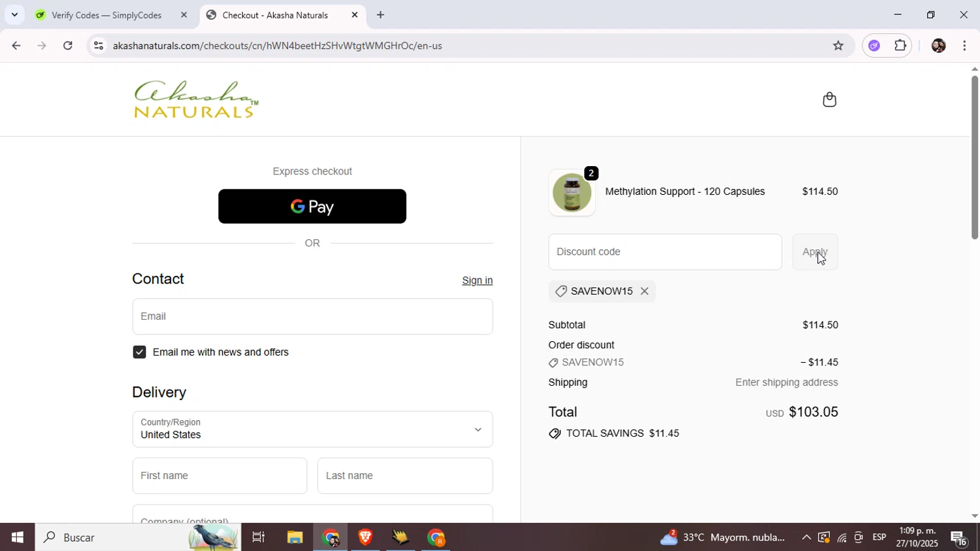Open the notification center icon
Screen dimensions: 980x551
(959, 538)
